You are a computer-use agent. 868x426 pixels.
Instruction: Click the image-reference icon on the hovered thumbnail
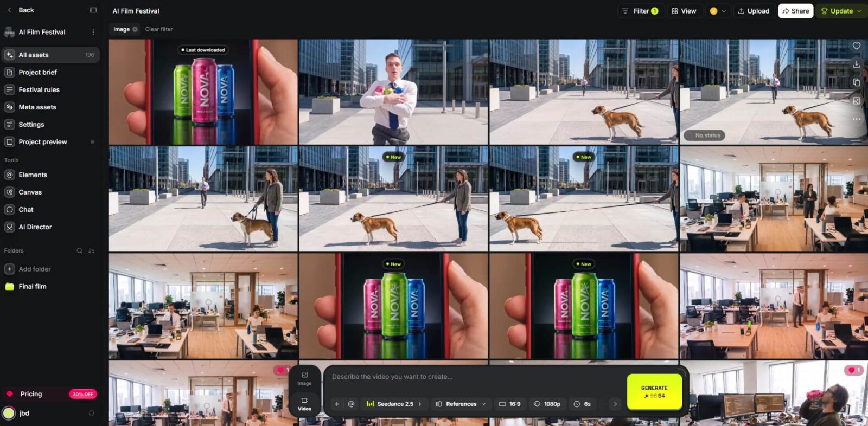point(856,101)
